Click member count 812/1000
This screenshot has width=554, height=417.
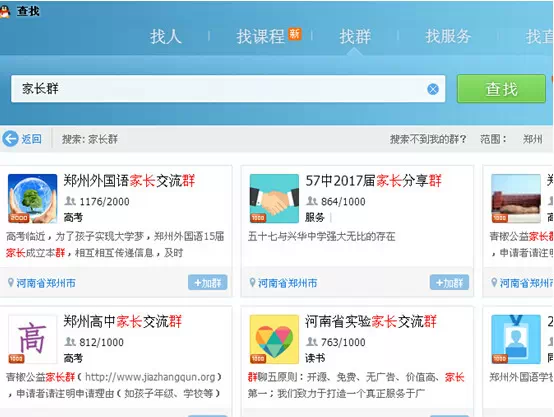tap(101, 342)
